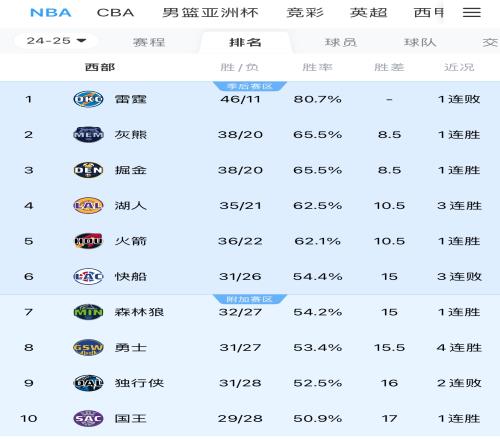This screenshot has height=440, width=500.
Task: Tap the Lakers LAL team logo
Action: pos(88,206)
